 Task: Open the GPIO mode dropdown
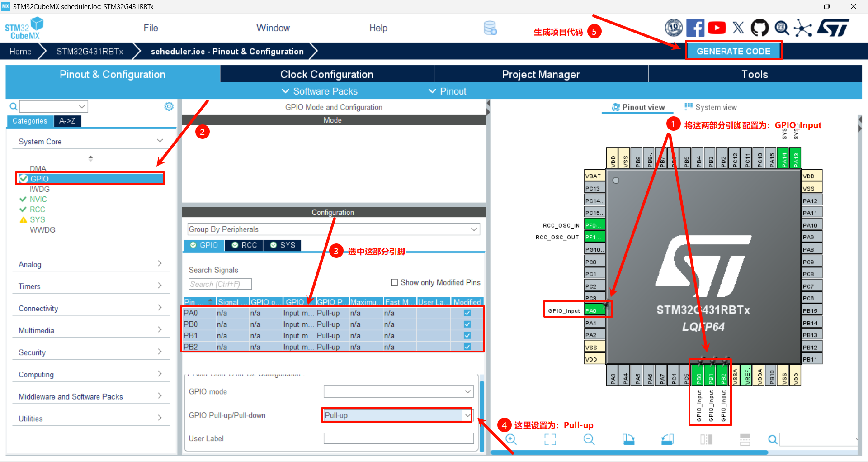click(x=398, y=391)
